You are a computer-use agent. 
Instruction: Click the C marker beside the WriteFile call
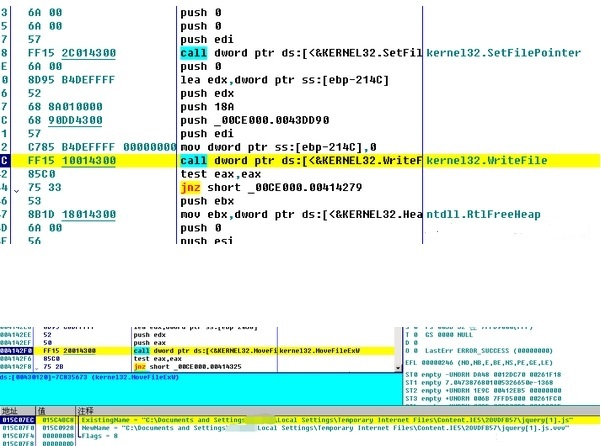(5, 160)
